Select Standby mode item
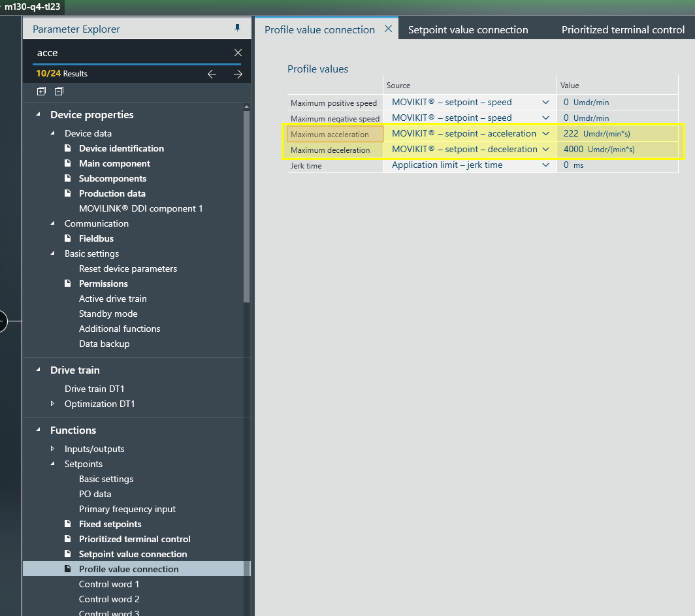The image size is (695, 616). (x=108, y=314)
